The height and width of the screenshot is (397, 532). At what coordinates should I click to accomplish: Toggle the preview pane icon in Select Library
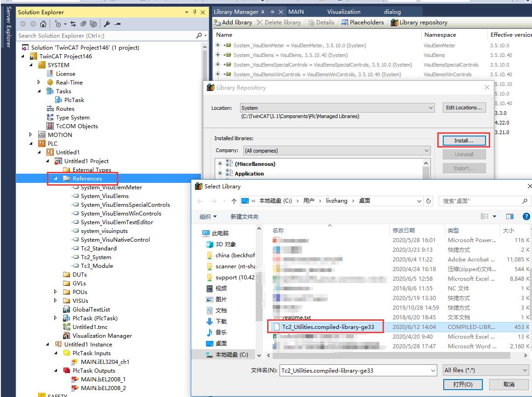click(509, 216)
